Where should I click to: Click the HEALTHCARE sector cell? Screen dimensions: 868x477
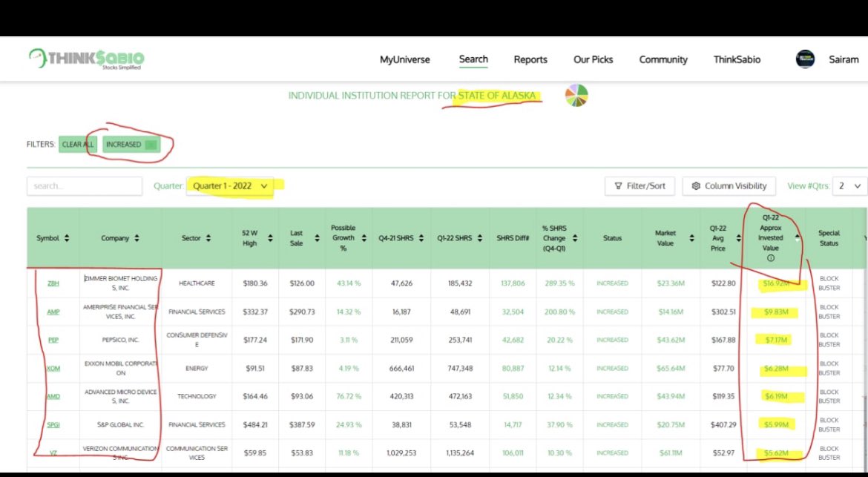click(197, 283)
